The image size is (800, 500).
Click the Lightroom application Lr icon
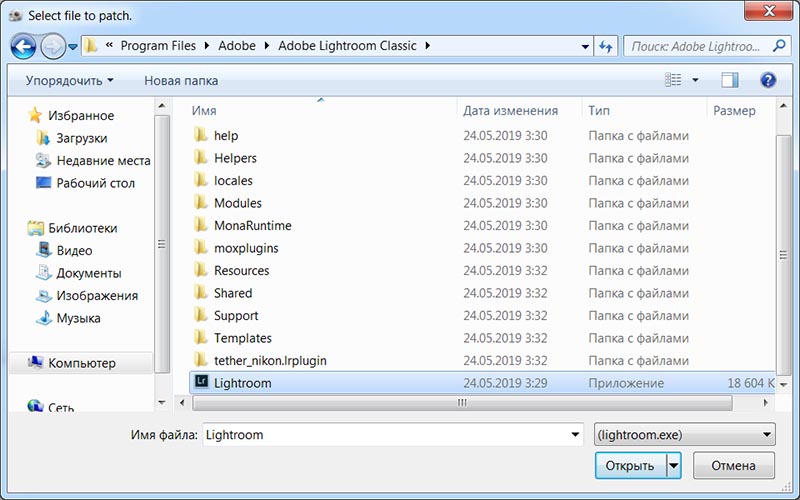click(202, 382)
